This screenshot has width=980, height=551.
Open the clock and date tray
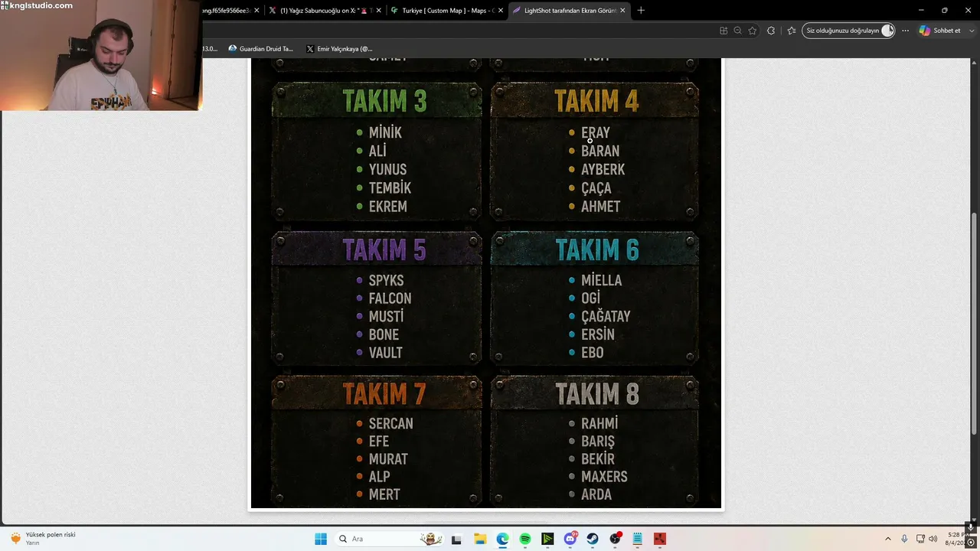point(957,539)
